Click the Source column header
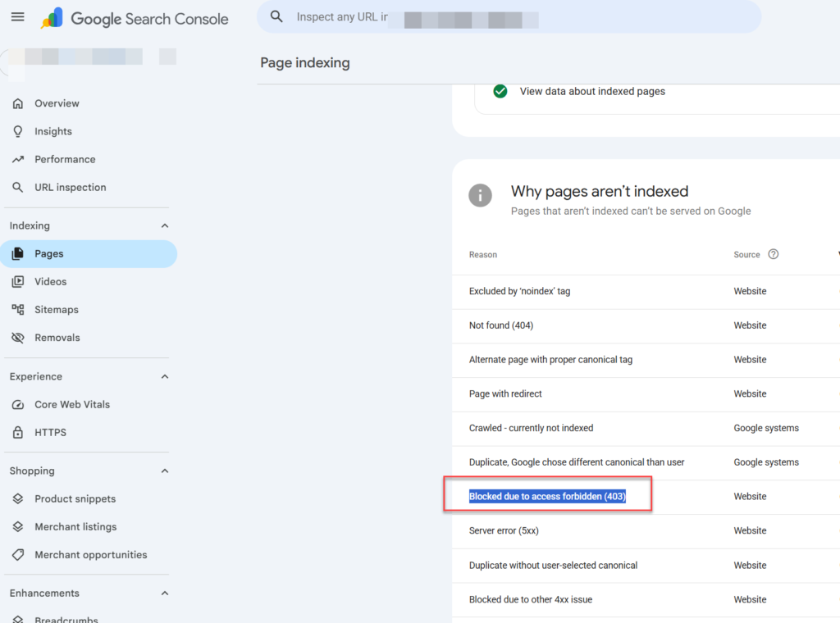Screen dimensions: 840x623 tap(746, 255)
